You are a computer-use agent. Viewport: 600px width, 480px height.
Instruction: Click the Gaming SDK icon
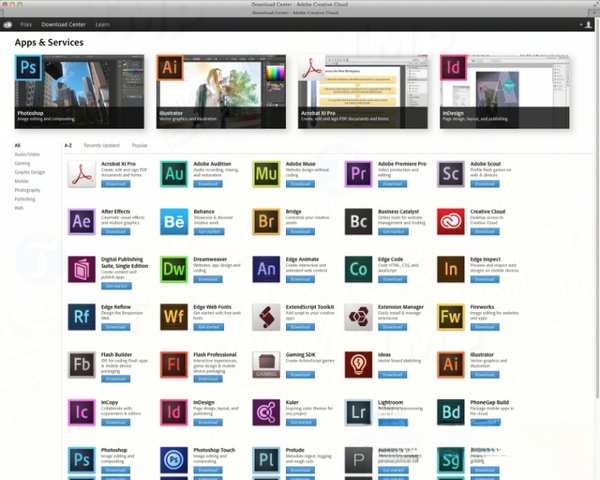pos(266,365)
